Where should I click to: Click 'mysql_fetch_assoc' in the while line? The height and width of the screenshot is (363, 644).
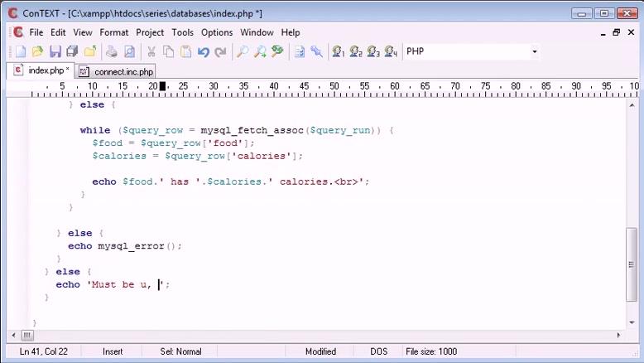coord(252,130)
